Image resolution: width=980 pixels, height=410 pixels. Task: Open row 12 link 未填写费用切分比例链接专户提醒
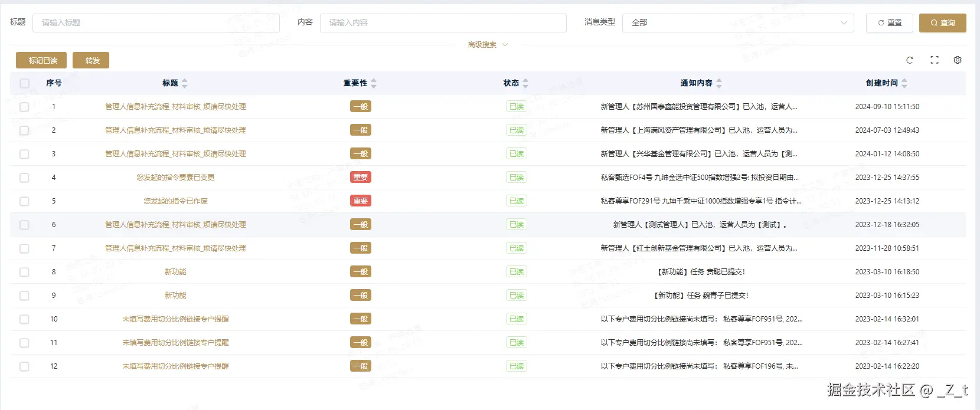coord(175,366)
